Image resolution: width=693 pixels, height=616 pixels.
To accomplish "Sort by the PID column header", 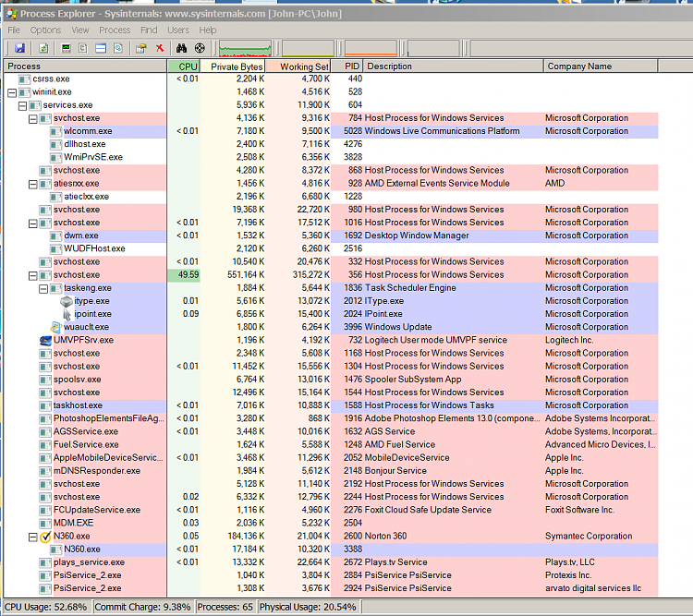I will pyautogui.click(x=347, y=66).
